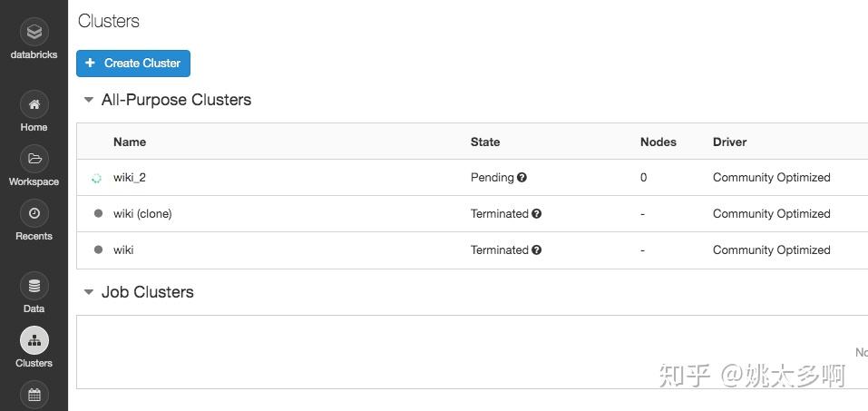868x411 pixels.
Task: Click the wiki (clone) grey status dot
Action: coord(98,214)
